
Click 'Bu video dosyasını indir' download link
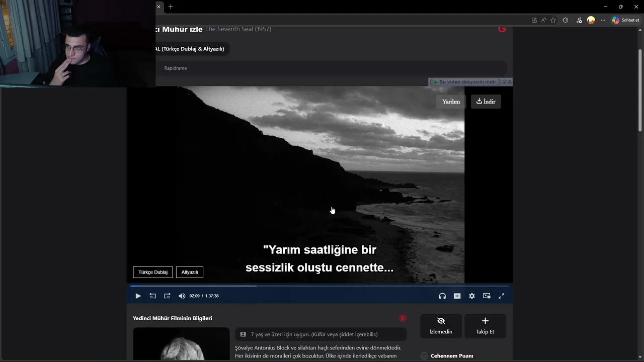[465, 81]
